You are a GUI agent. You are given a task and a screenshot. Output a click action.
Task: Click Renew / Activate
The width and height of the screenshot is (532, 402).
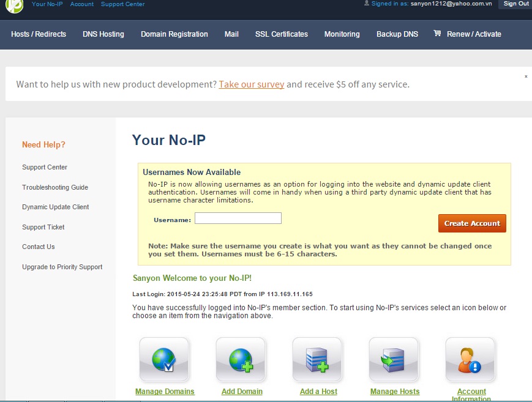coord(474,34)
